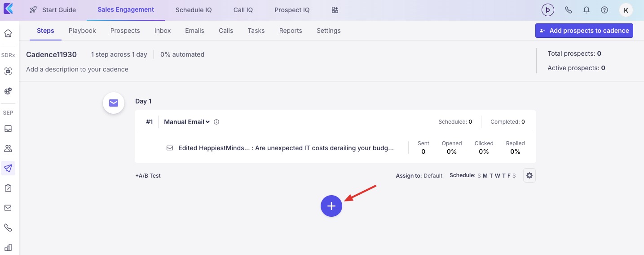Click the cadences paper-plane sidebar icon
This screenshot has height=255, width=644.
click(8, 168)
